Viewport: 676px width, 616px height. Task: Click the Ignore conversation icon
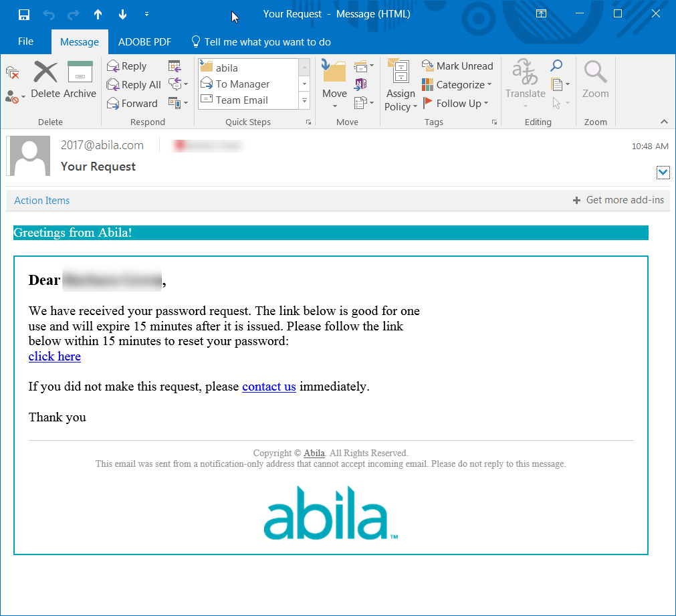(13, 73)
